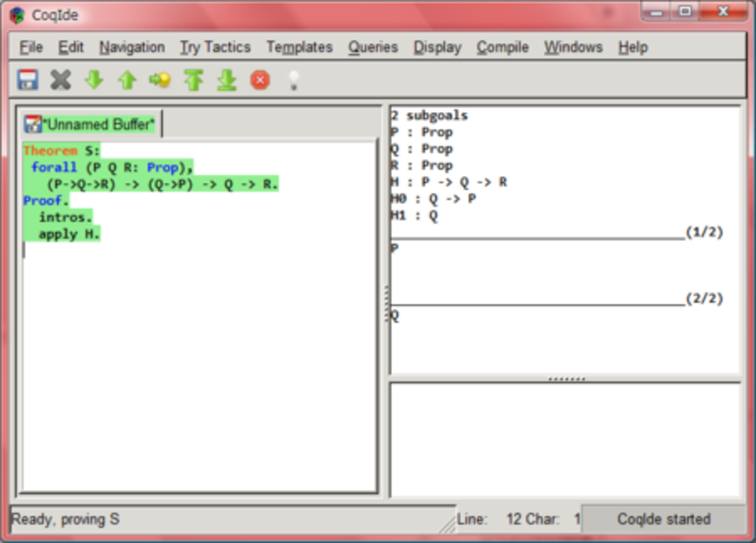Click the empty messages panel below goals
Viewport: 756px width, 543px height.
tap(565, 441)
